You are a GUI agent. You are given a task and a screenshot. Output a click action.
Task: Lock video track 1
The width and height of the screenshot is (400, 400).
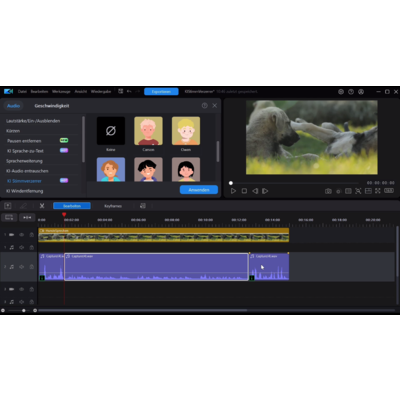point(31,235)
